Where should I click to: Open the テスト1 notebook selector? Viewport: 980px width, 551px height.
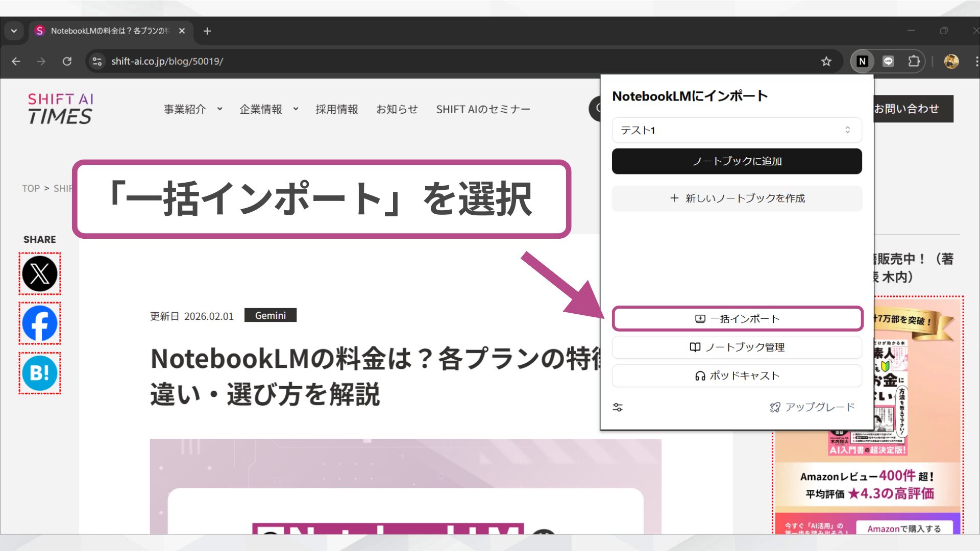(x=737, y=130)
